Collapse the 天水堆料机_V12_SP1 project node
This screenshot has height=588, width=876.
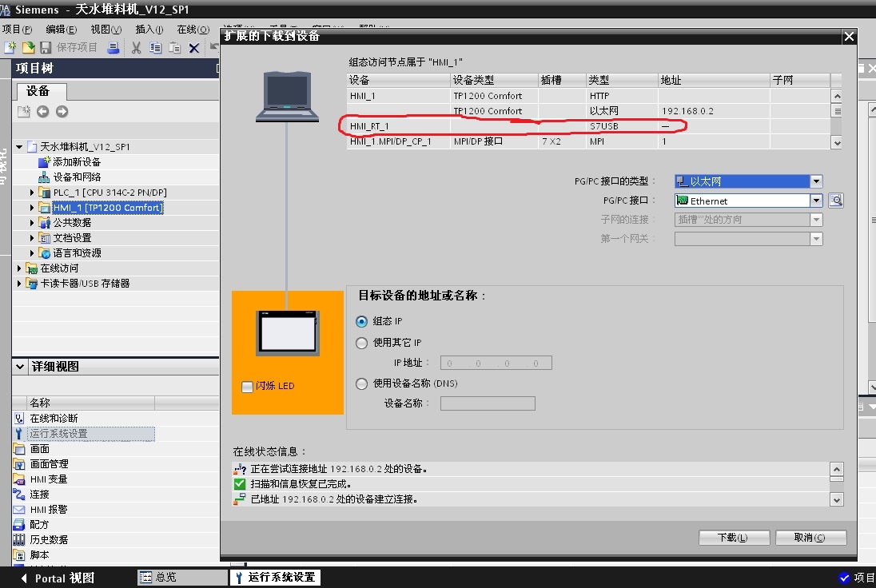click(19, 147)
